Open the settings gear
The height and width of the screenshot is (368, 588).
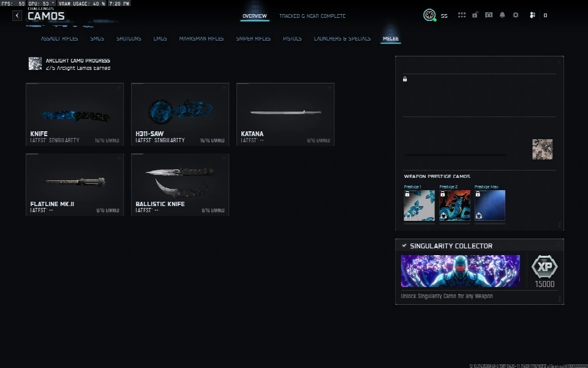516,15
